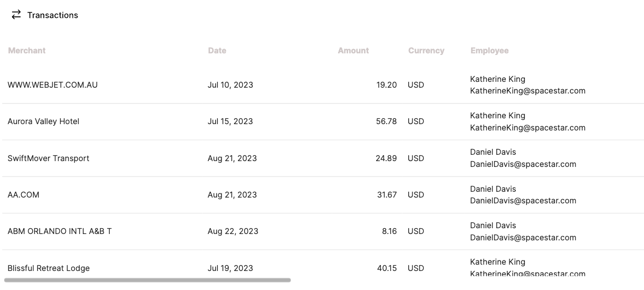Viewport: 644px width, 290px height.
Task: Select Daniel Davis name in SwiftMover row
Action: tap(493, 152)
